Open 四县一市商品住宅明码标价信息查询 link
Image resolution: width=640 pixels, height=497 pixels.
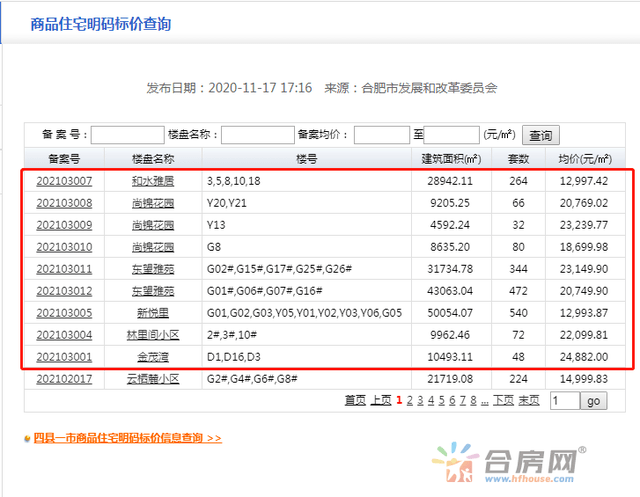(x=128, y=438)
